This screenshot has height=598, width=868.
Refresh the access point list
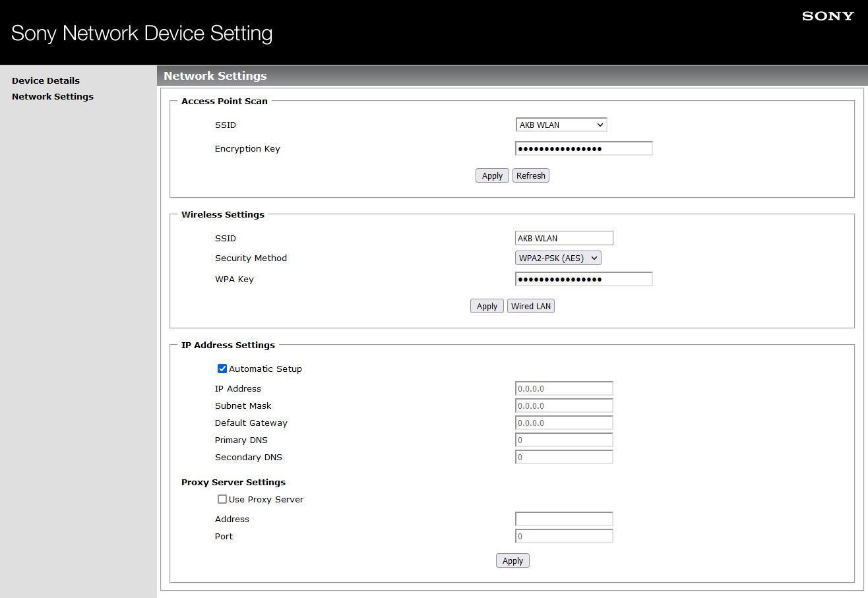(530, 175)
